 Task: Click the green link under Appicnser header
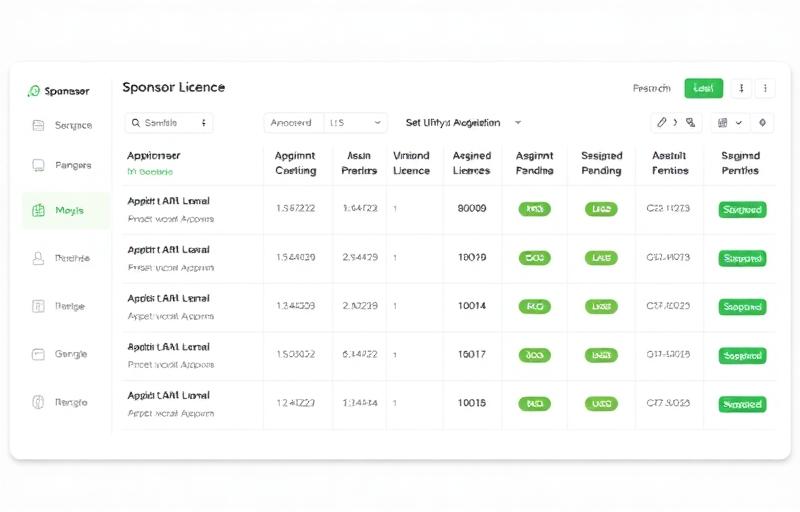150,172
